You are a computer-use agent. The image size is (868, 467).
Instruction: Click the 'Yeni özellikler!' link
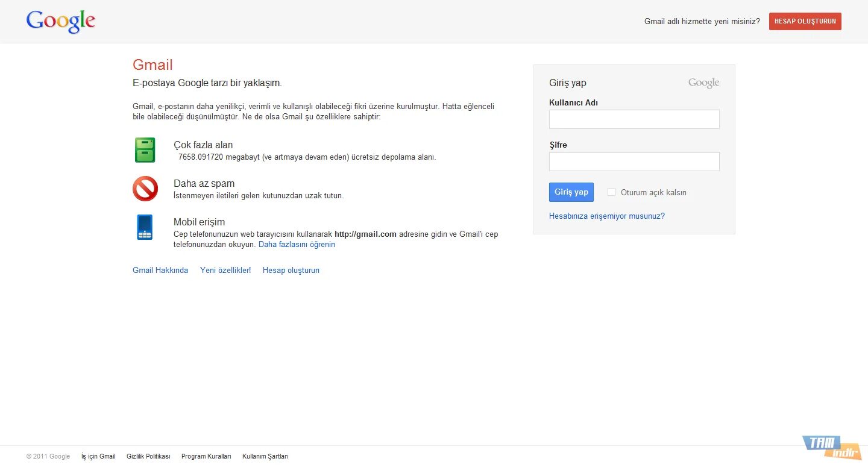[225, 270]
